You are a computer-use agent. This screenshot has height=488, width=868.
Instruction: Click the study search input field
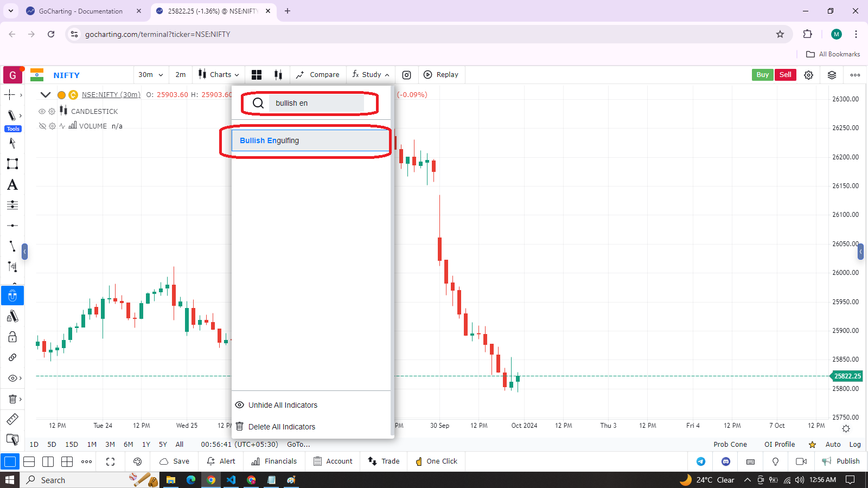[316, 103]
